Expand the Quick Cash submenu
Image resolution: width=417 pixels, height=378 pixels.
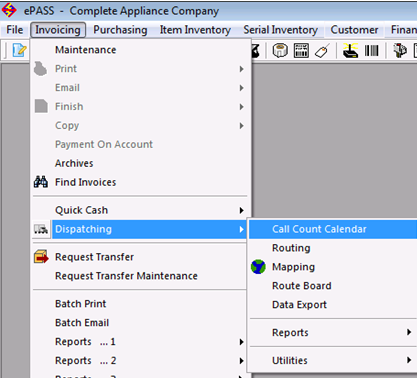pos(242,210)
